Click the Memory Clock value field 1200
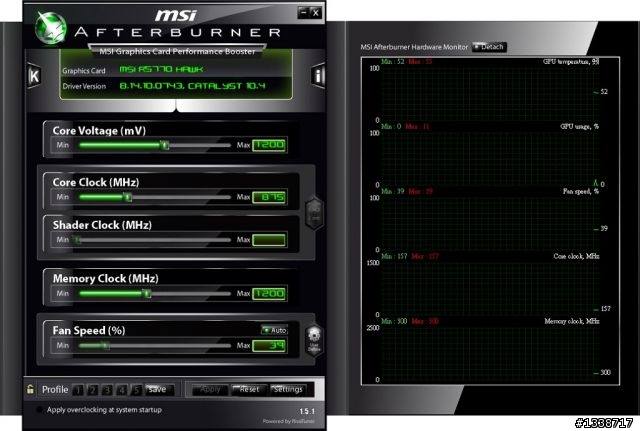This screenshot has width=640, height=431. coord(269,293)
